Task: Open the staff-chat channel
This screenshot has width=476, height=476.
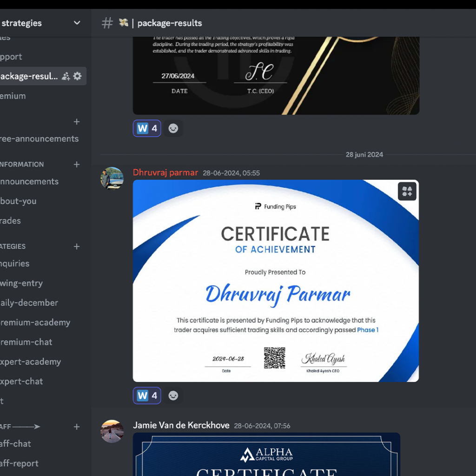Action: pyautogui.click(x=15, y=444)
